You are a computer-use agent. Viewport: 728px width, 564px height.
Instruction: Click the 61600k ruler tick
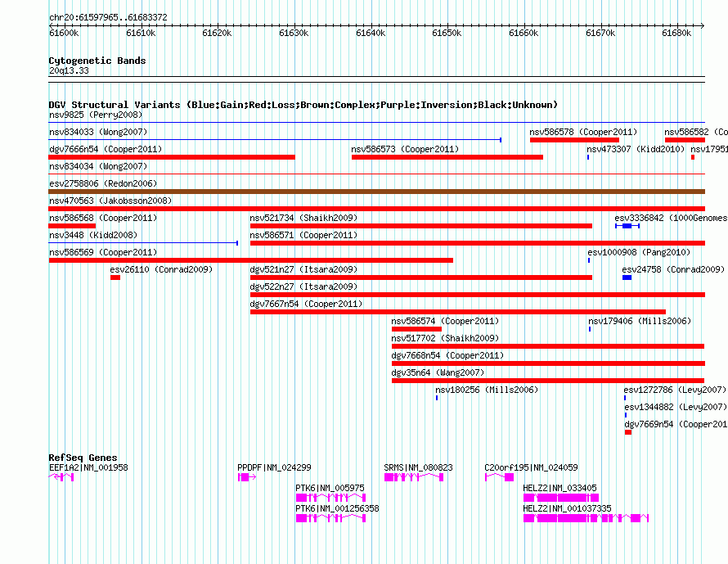tap(64, 33)
